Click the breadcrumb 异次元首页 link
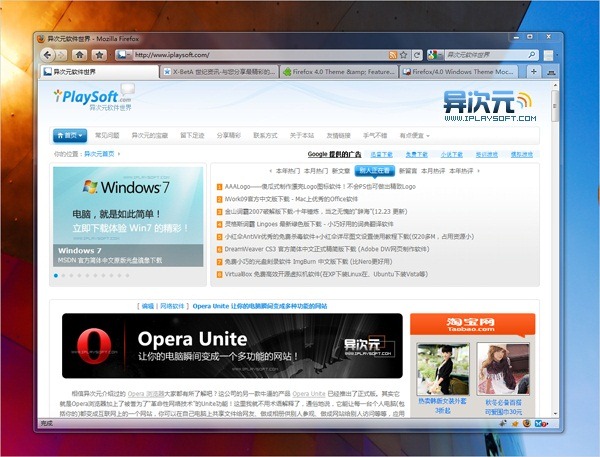 99,154
